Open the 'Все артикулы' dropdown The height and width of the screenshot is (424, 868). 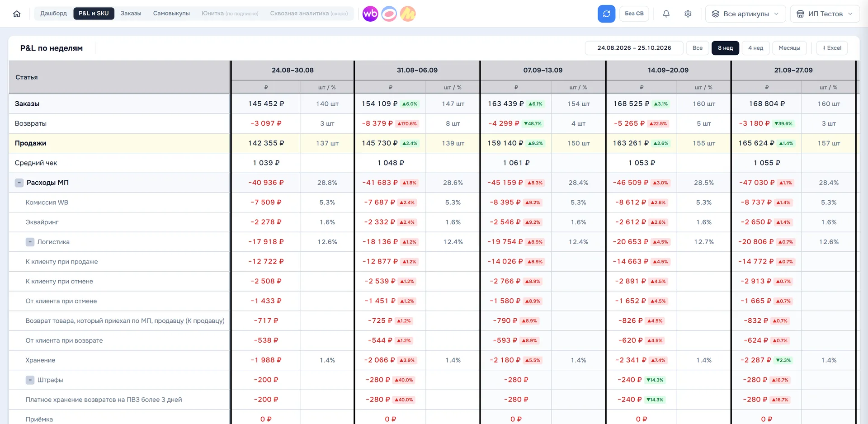[745, 14]
